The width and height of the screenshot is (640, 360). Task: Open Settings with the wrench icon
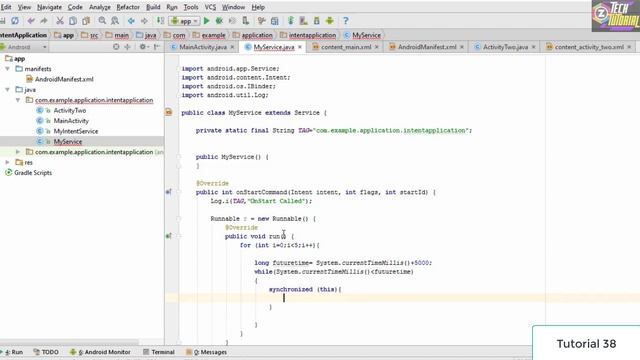pyautogui.click(x=262, y=21)
